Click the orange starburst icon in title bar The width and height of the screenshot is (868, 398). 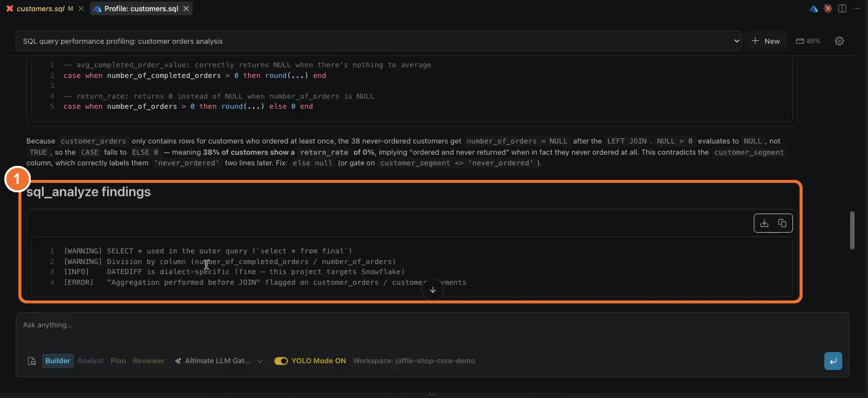[827, 8]
